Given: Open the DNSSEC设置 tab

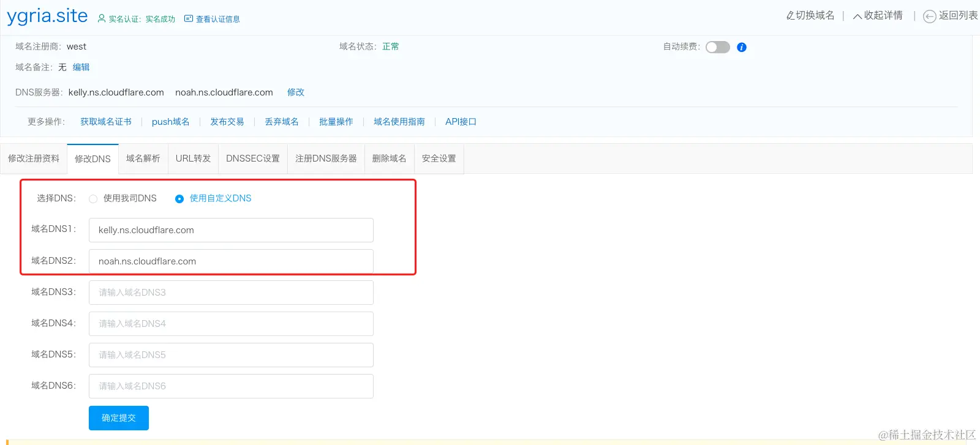Looking at the screenshot, I should 253,159.
